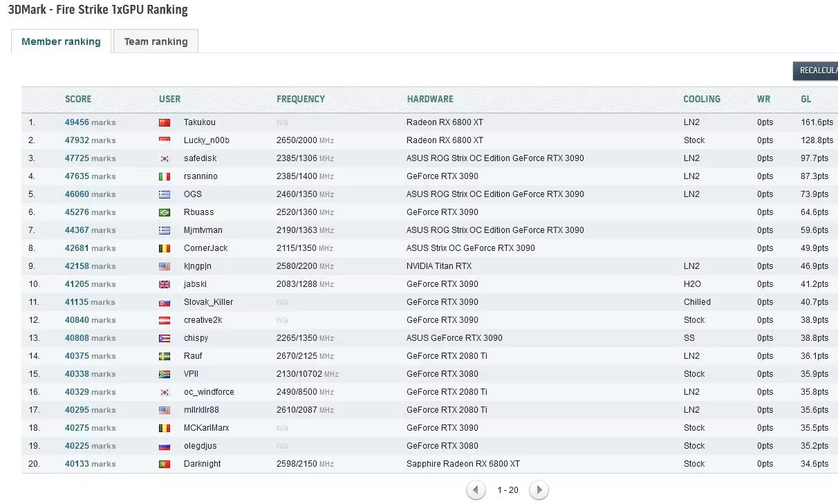Image resolution: width=838 pixels, height=504 pixels.
Task: Click the FREQUENCY column header
Action: point(301,99)
